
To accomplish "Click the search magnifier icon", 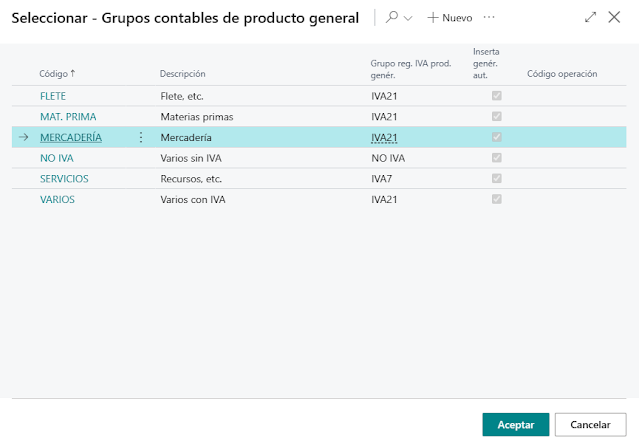I will pyautogui.click(x=392, y=17).
